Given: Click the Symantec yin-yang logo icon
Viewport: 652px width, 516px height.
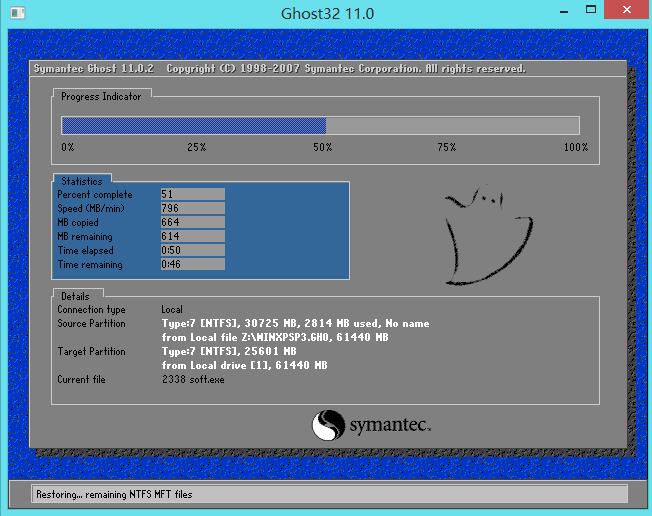Looking at the screenshot, I should (x=328, y=425).
